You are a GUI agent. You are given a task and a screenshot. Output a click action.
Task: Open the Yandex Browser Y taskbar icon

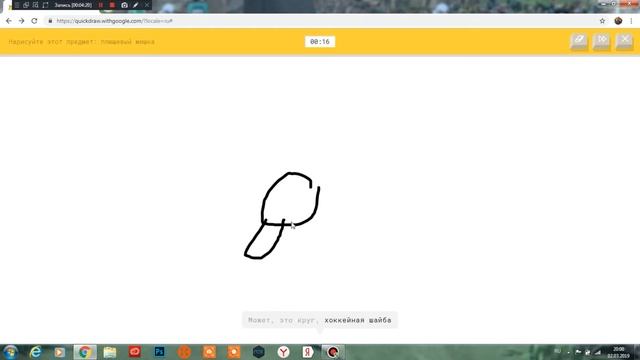(x=283, y=352)
